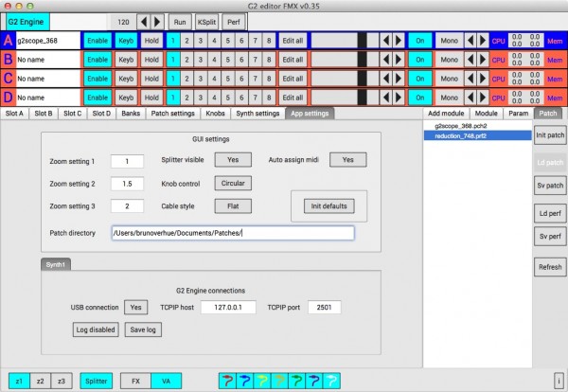
Task: Click slot D volume left arrow
Action: [386, 98]
